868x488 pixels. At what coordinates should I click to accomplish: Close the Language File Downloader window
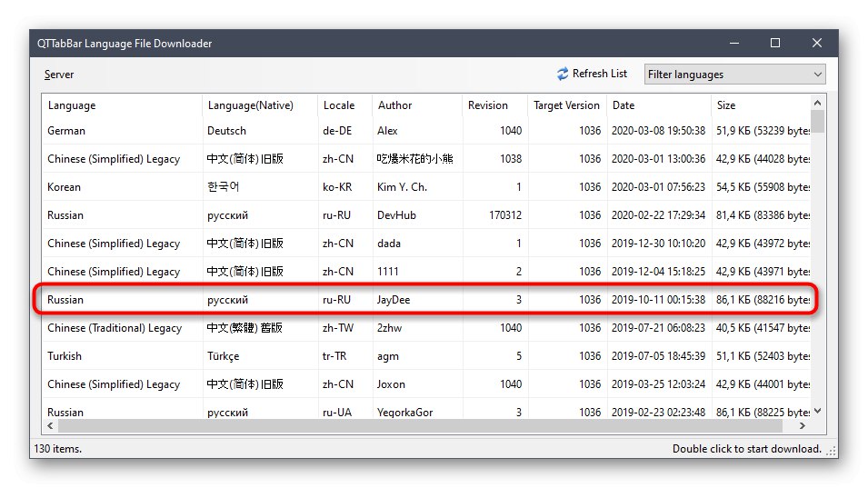[x=816, y=43]
